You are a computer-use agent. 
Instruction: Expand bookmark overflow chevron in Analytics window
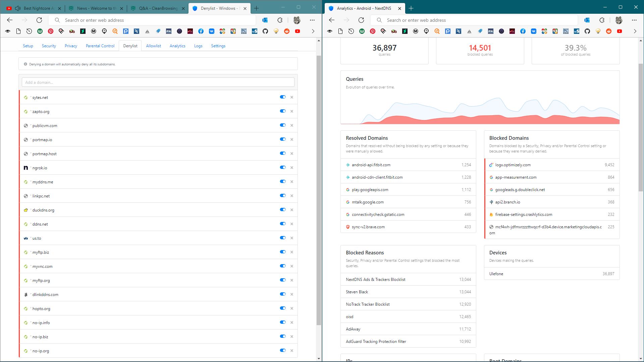(x=635, y=31)
